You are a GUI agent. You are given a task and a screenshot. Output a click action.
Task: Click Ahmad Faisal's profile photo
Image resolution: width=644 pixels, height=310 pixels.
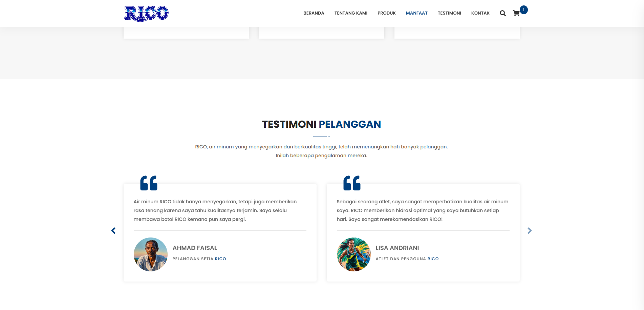click(x=151, y=254)
